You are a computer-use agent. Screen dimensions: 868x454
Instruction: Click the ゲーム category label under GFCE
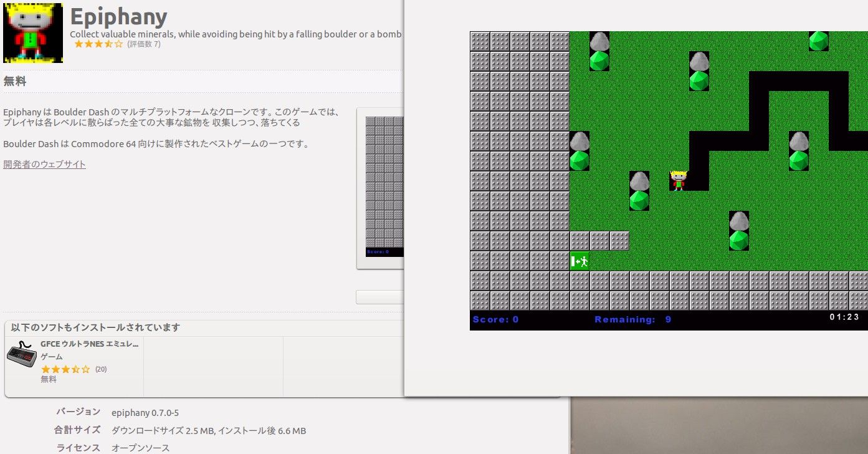[x=52, y=357]
